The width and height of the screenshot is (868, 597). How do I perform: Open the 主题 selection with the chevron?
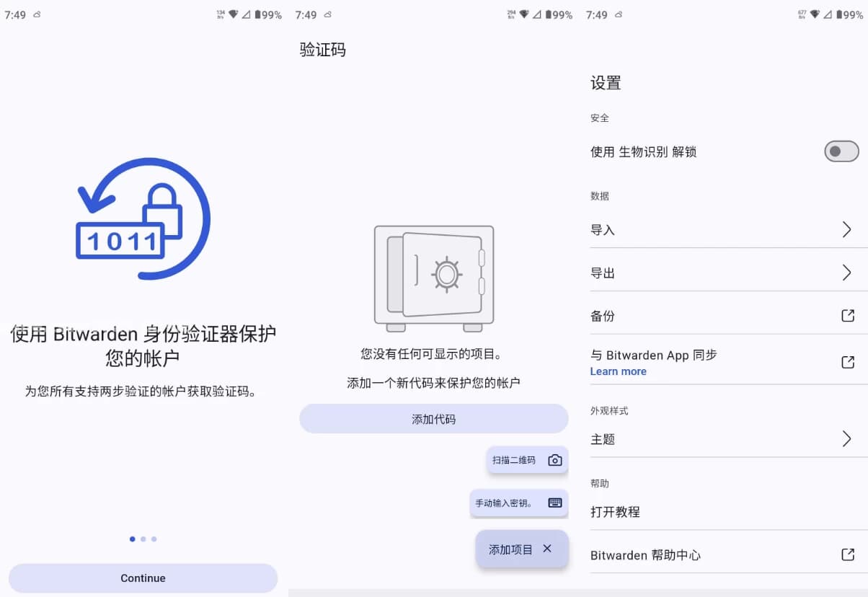849,438
